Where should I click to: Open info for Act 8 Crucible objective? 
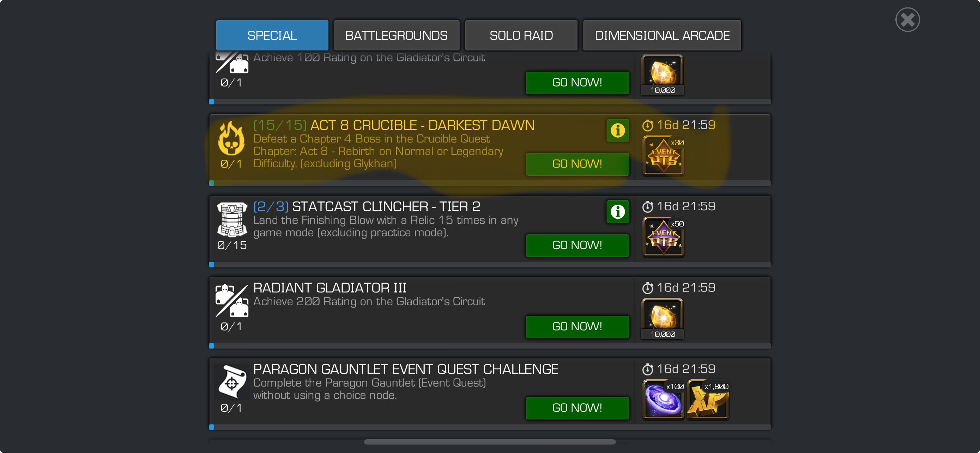pyautogui.click(x=617, y=131)
